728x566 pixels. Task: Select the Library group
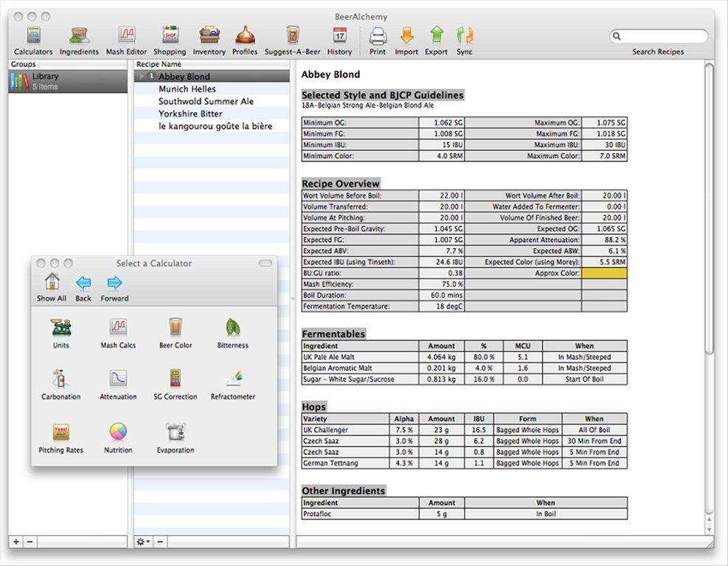click(x=68, y=81)
